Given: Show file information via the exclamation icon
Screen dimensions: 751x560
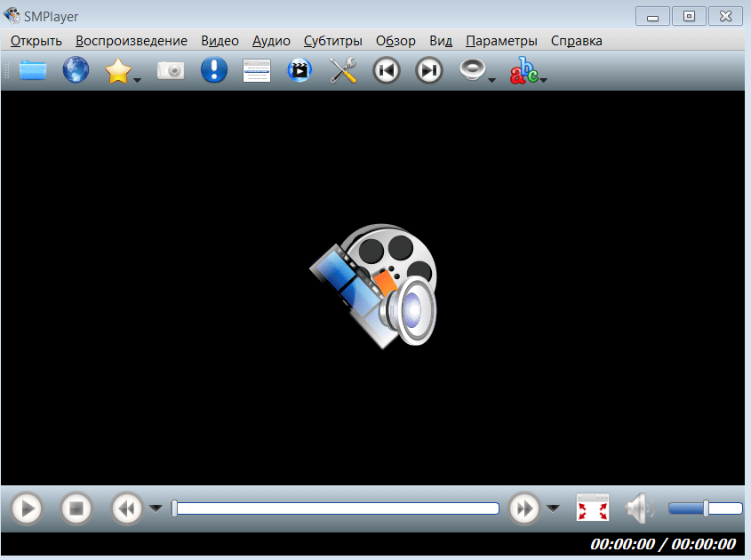Looking at the screenshot, I should coord(213,70).
